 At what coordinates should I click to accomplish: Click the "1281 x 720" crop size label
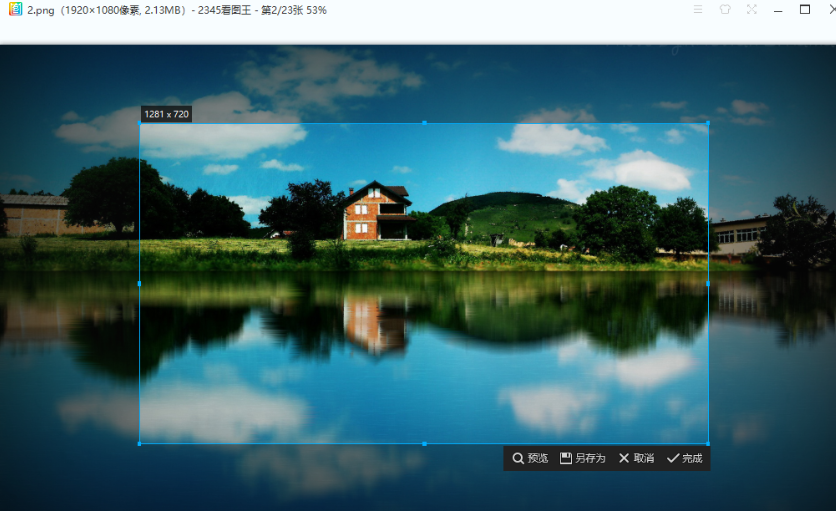pos(166,114)
